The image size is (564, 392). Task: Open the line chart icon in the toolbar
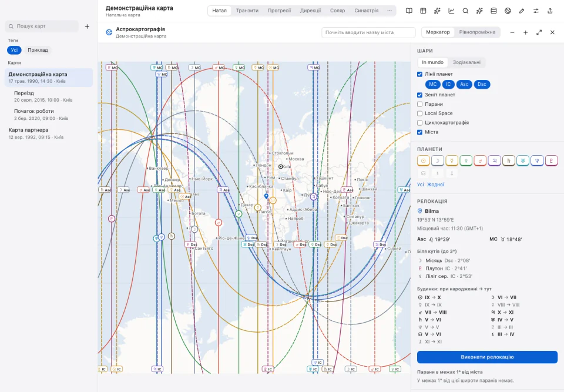coord(451,11)
